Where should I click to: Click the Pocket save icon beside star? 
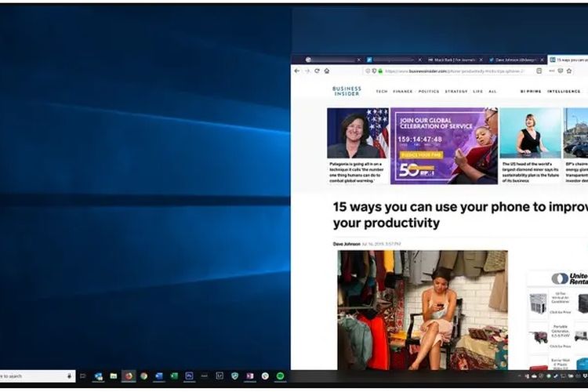click(x=561, y=71)
